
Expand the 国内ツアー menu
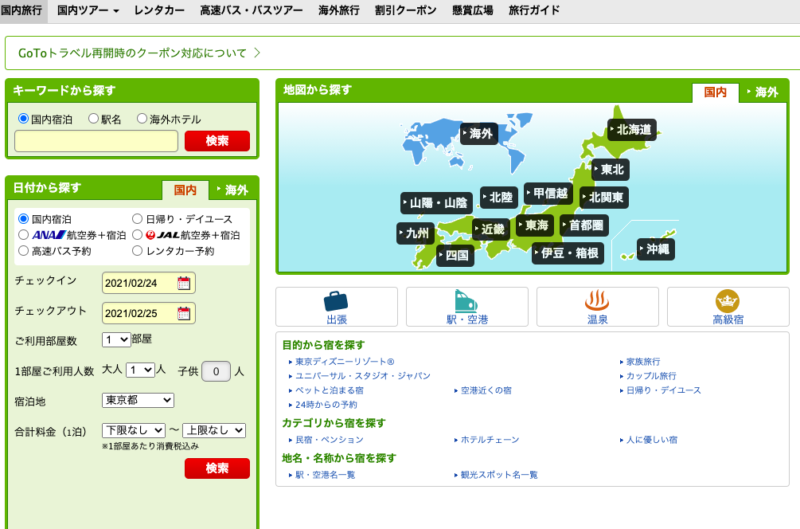pyautogui.click(x=88, y=10)
